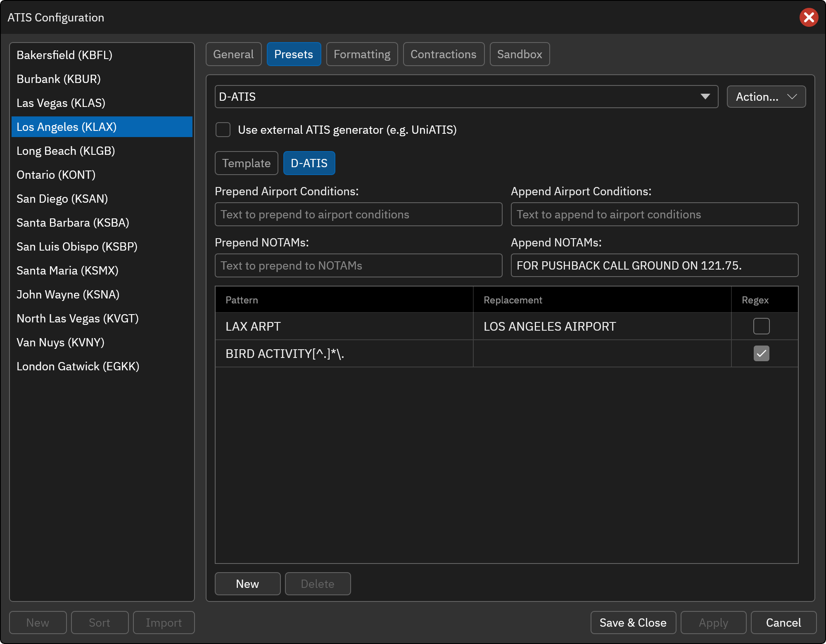Enable external ATIS generator checkbox

[x=223, y=130]
